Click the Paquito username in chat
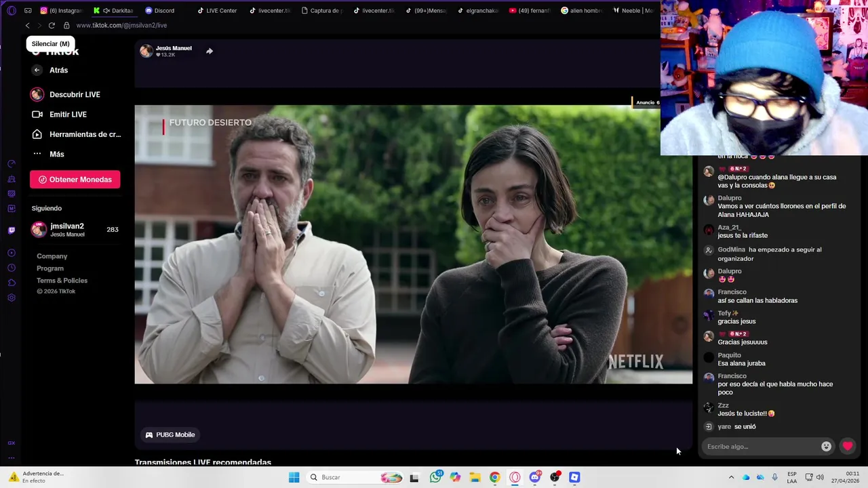The height and width of the screenshot is (488, 868). (x=730, y=355)
